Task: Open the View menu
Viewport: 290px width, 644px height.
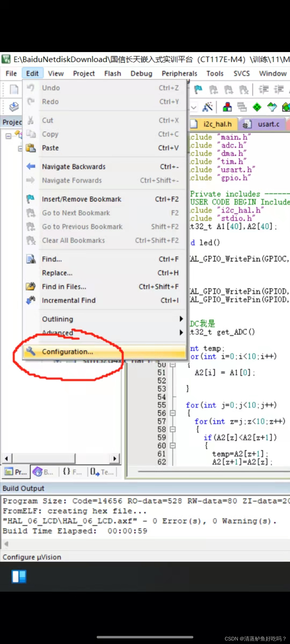Action: pos(56,74)
